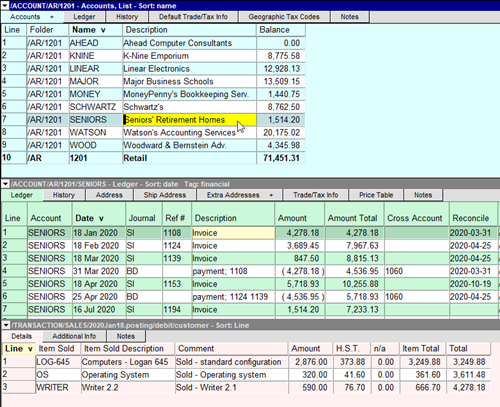Click the Item Sold column header
Viewport: 500px width, 407px height.
point(58,349)
